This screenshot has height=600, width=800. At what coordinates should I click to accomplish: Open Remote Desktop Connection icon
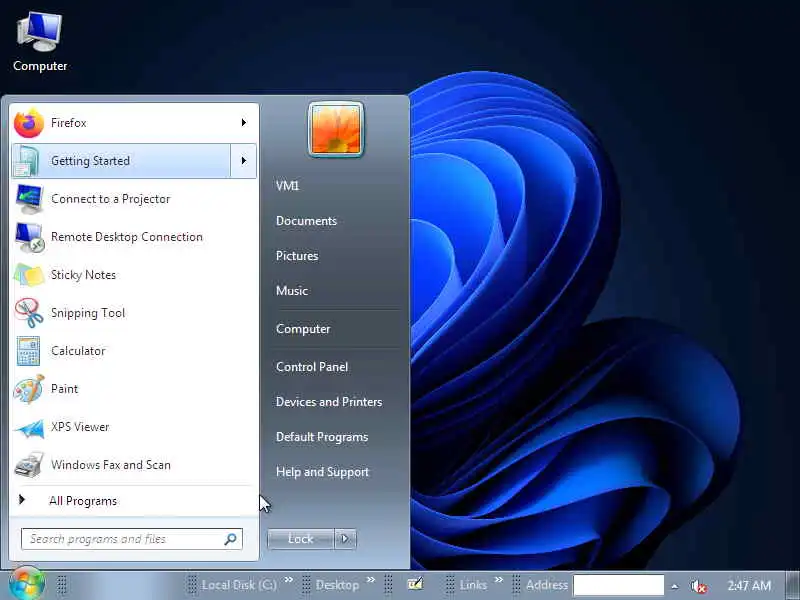[29, 237]
